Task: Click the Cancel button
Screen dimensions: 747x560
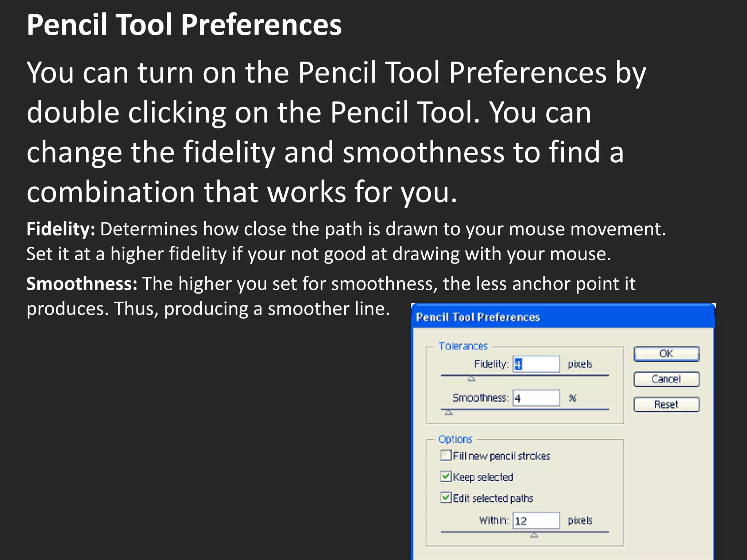Action: (x=666, y=379)
